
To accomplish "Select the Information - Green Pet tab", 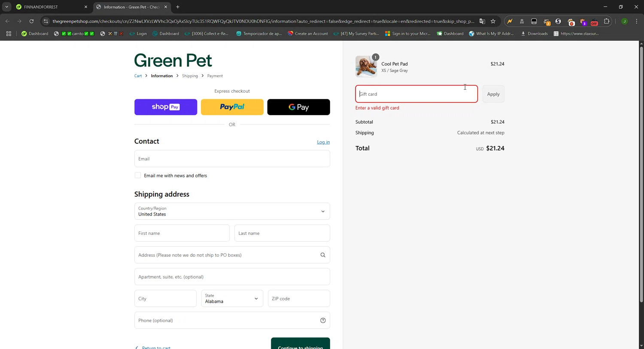I will (131, 7).
